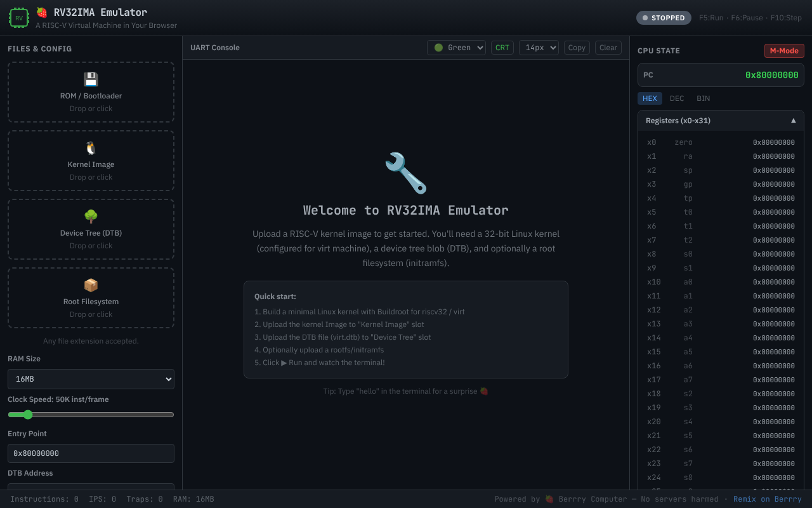The height and width of the screenshot is (508, 812).
Task: Select register x17 a7 row
Action: point(721,380)
